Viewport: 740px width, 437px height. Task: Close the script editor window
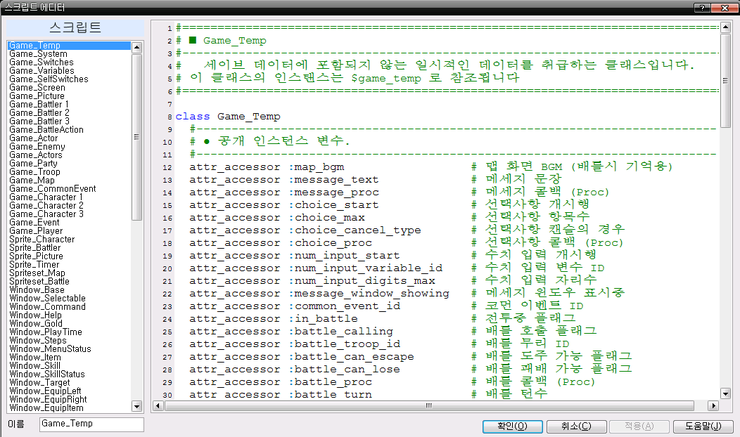pos(723,8)
